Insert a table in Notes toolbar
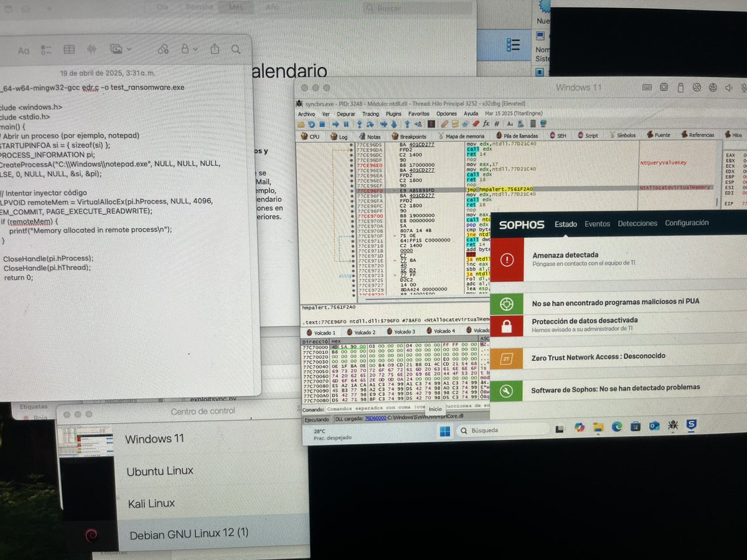747x560 pixels. [x=69, y=50]
